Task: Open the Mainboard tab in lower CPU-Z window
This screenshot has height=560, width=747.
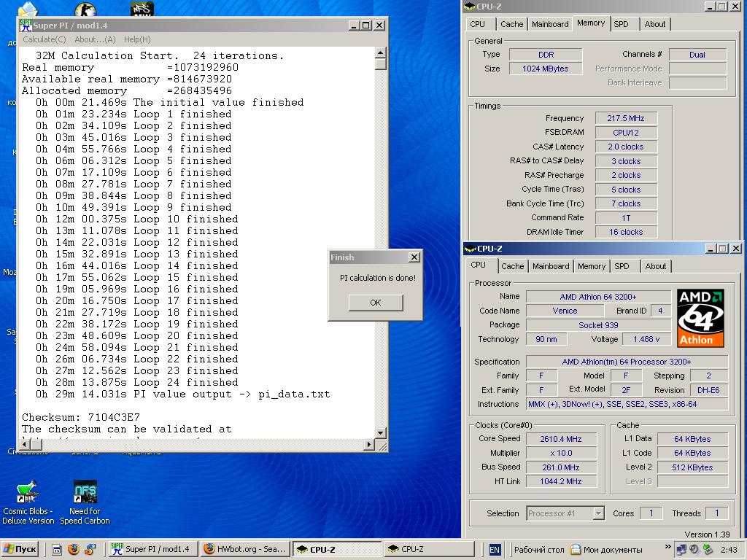Action: 551,266
